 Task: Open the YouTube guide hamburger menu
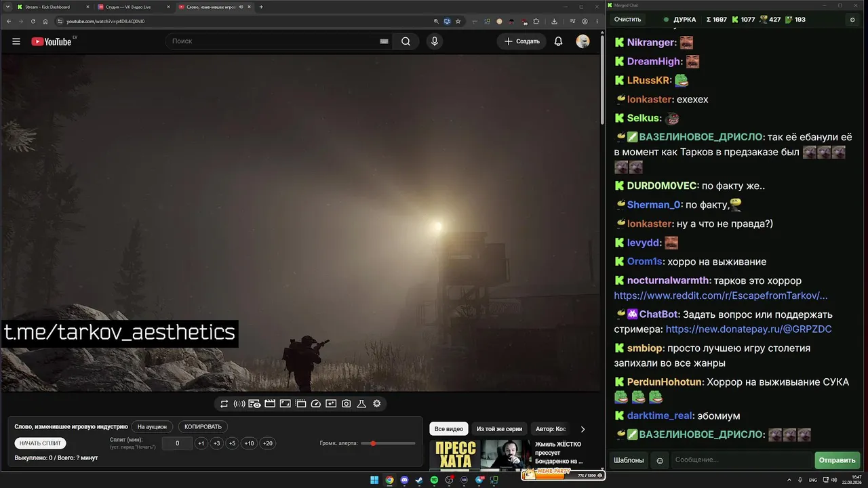tap(16, 41)
